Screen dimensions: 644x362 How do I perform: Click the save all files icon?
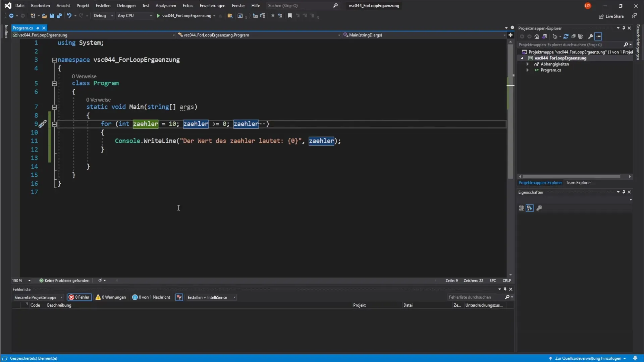coord(59,16)
